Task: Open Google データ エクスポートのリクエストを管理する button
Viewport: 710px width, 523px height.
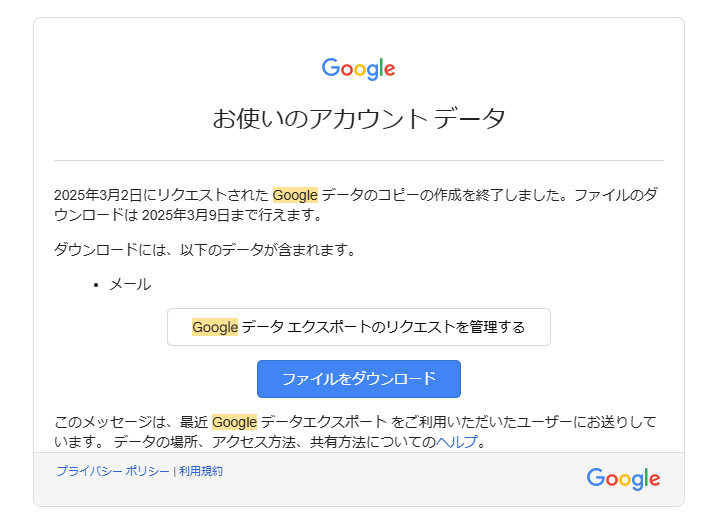Action: pos(359,327)
